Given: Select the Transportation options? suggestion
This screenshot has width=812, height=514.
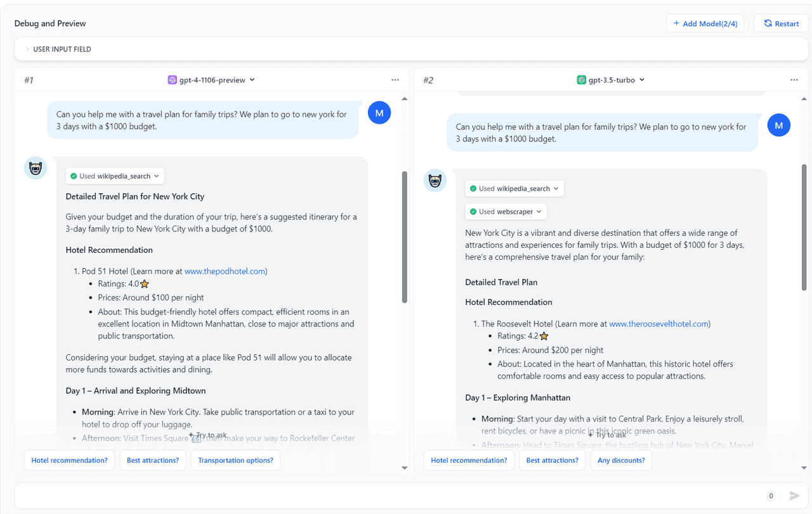Looking at the screenshot, I should [235, 461].
